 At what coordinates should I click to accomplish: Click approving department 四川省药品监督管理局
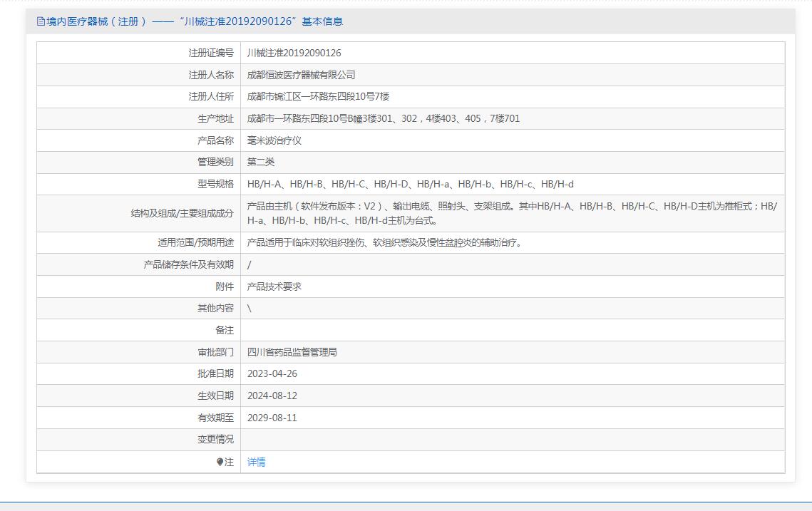point(292,352)
